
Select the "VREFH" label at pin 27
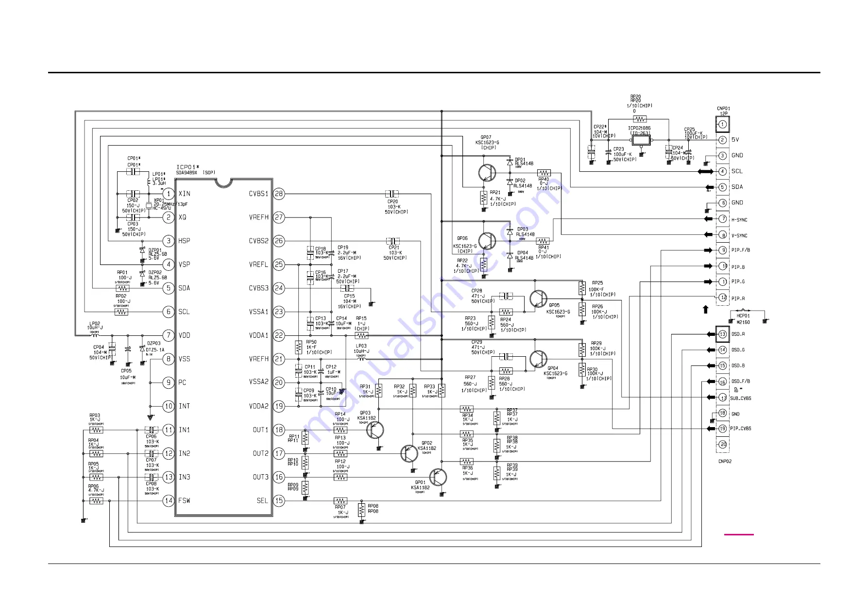259,217
